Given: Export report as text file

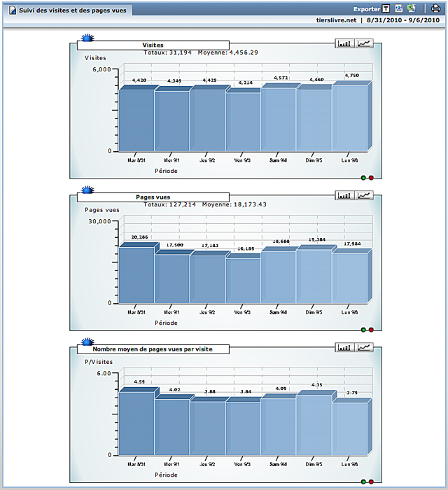Looking at the screenshot, I should click(386, 9).
